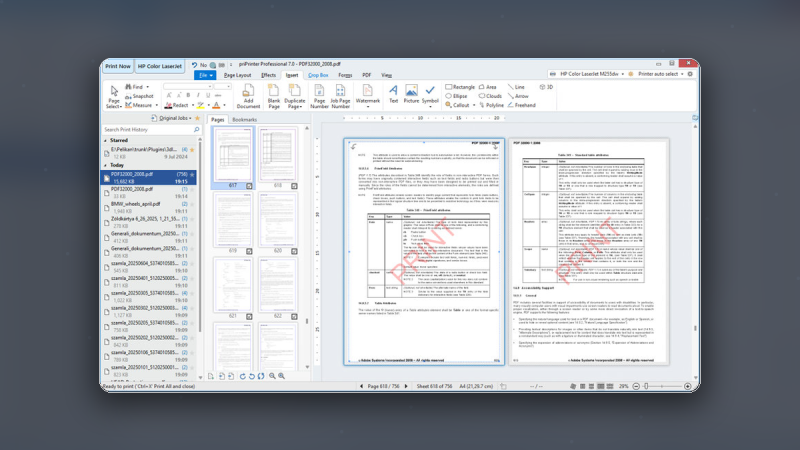Switch to the PDF tab
The height and width of the screenshot is (450, 800).
pos(366,75)
